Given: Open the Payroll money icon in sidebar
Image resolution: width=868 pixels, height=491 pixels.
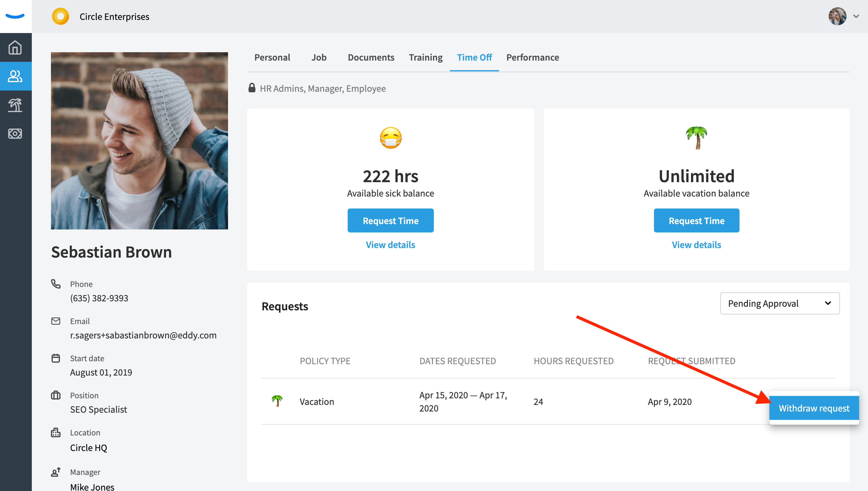Looking at the screenshot, I should (15, 133).
